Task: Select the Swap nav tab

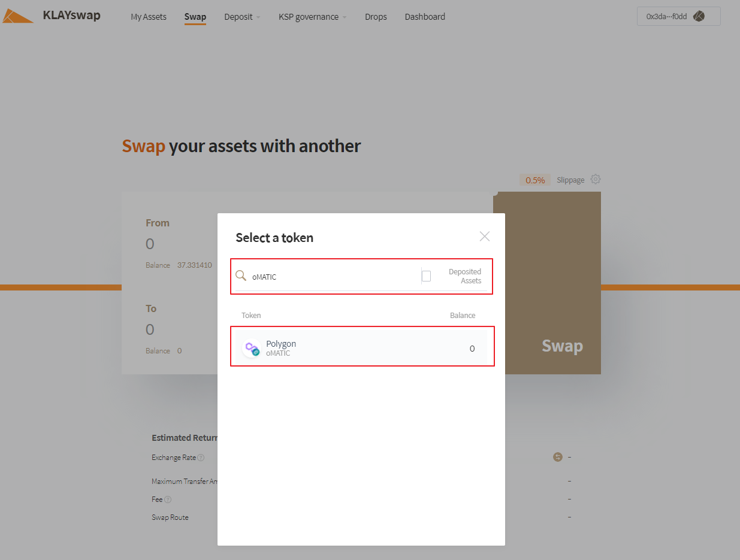Action: coord(195,17)
